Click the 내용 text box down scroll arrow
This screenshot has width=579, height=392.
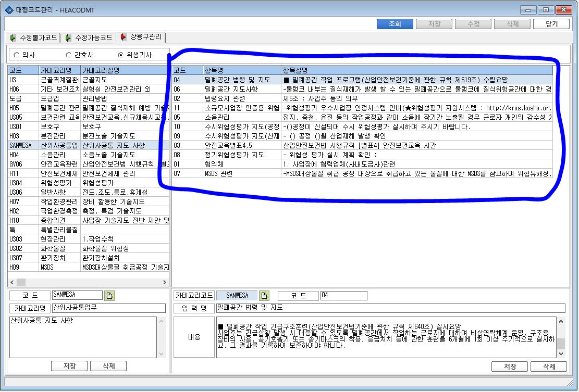[x=561, y=354]
